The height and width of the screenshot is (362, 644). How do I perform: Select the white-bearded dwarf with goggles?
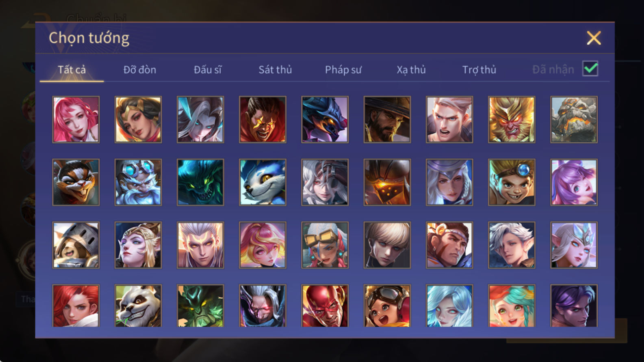(138, 182)
